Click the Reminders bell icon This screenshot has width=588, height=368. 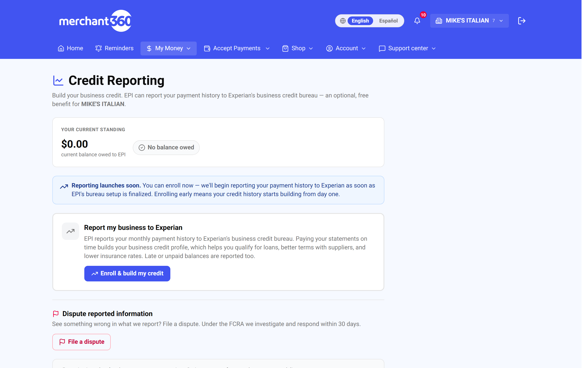coord(98,48)
